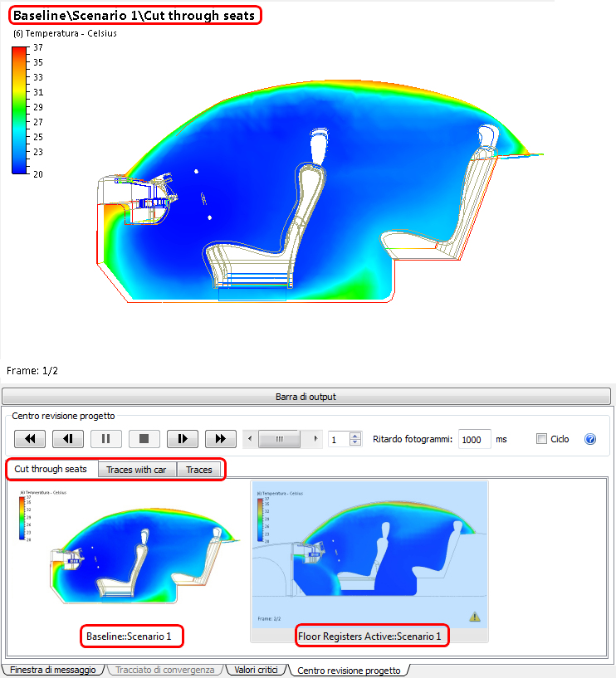This screenshot has width=616, height=678.
Task: Step back one frame
Action: pos(68,439)
